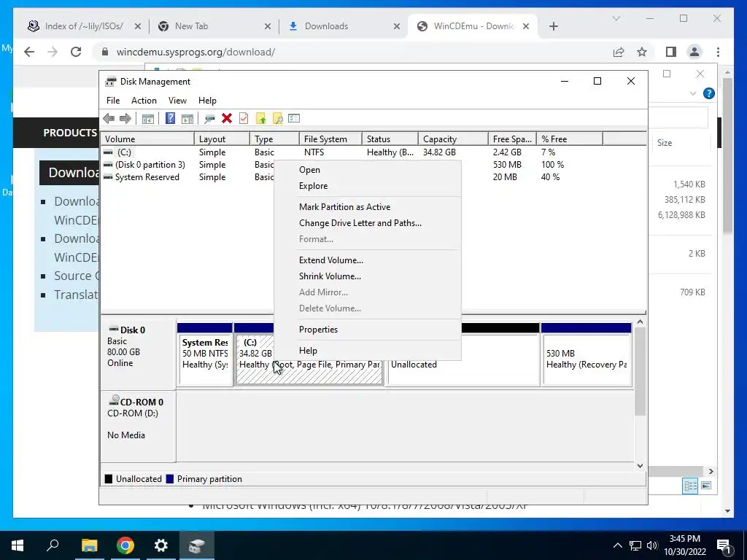The image size is (747, 560).
Task: Click PRODUCTS in the website navigation
Action: tap(70, 133)
